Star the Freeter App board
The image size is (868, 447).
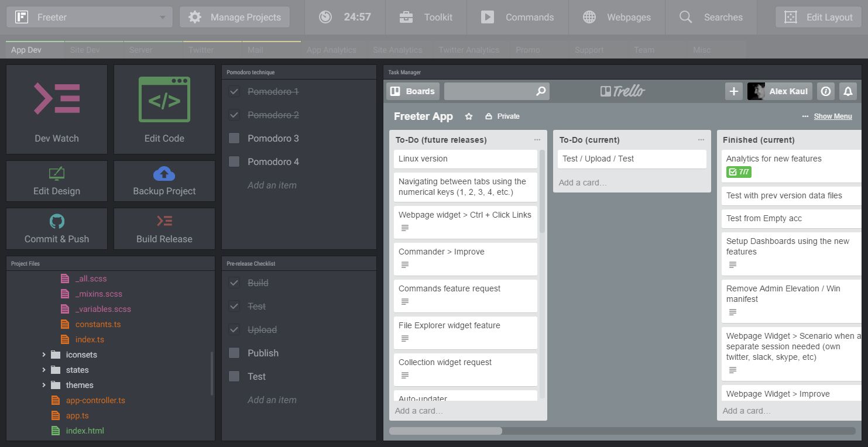point(468,116)
